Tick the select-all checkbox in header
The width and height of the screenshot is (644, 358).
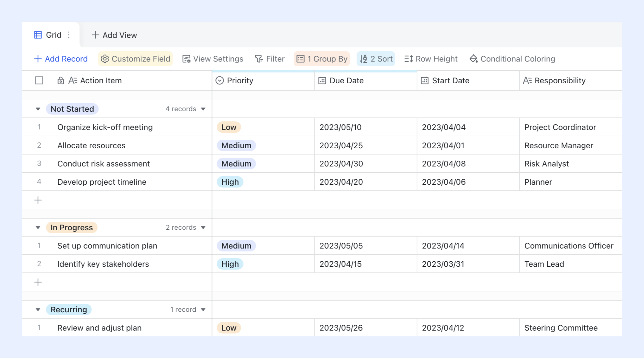coord(39,81)
